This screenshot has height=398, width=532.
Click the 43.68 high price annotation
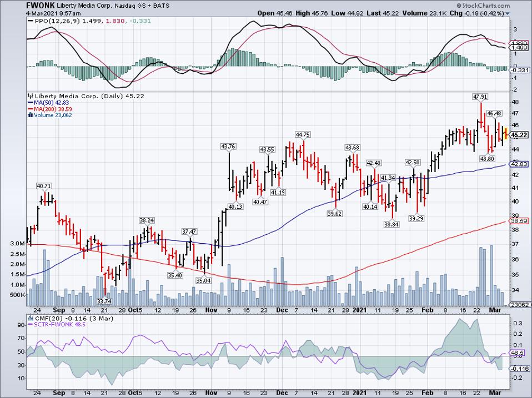pos(353,148)
